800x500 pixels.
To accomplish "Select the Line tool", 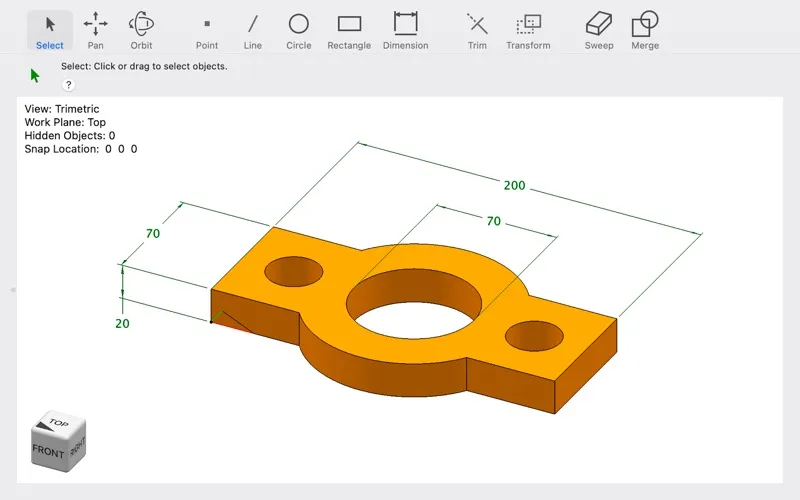I will (253, 31).
